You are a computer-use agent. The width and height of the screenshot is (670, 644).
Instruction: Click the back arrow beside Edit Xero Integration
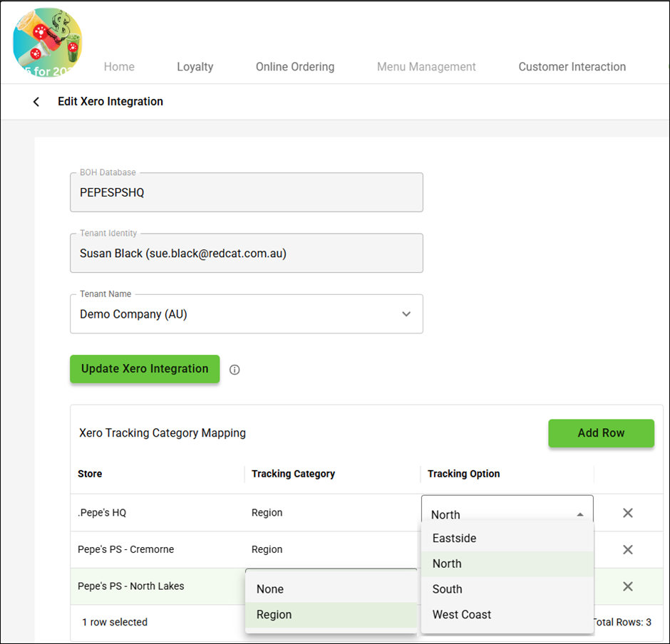pyautogui.click(x=36, y=102)
